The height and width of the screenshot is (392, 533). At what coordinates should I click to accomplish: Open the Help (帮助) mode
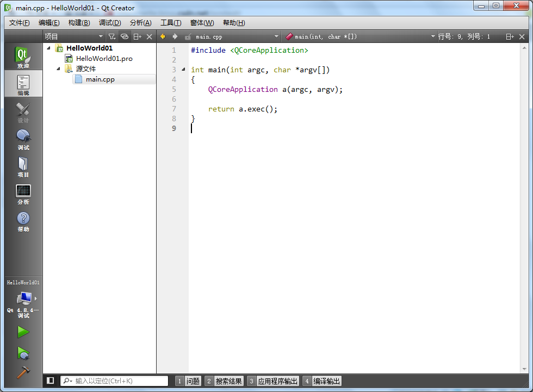[23, 221]
